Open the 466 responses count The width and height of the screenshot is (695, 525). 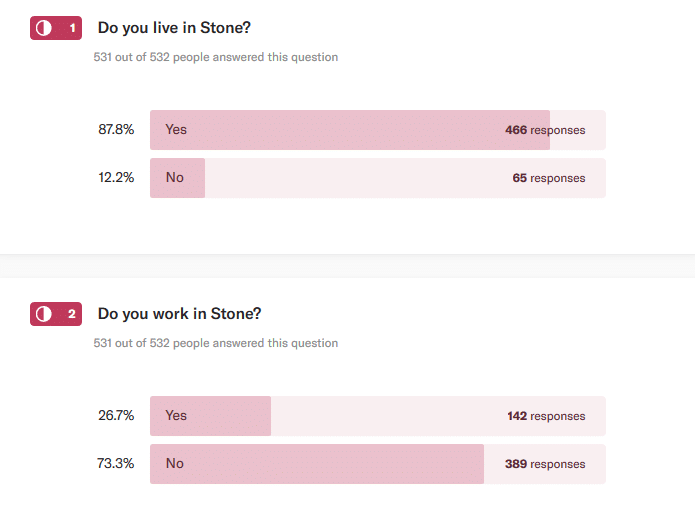545,130
